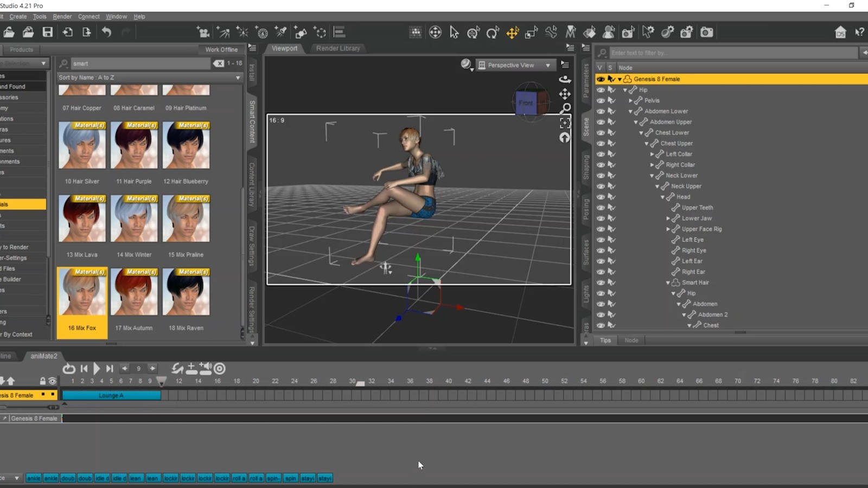
Task: Select the active Translate tool
Action: click(x=512, y=33)
